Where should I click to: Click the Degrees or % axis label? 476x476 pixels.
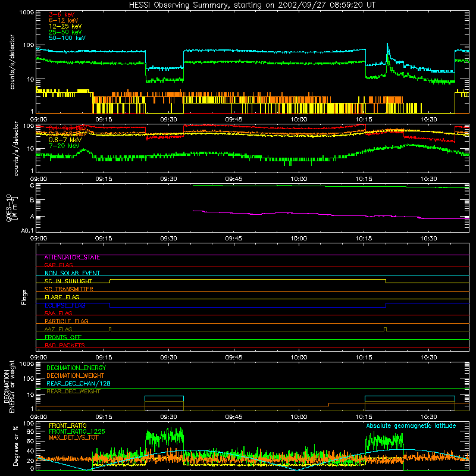coord(15,446)
